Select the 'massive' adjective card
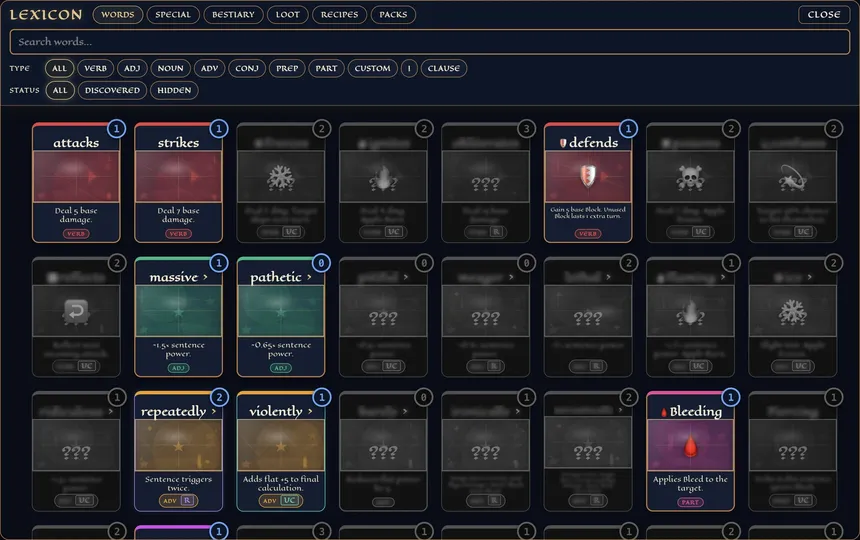The image size is (860, 540). tap(178, 317)
